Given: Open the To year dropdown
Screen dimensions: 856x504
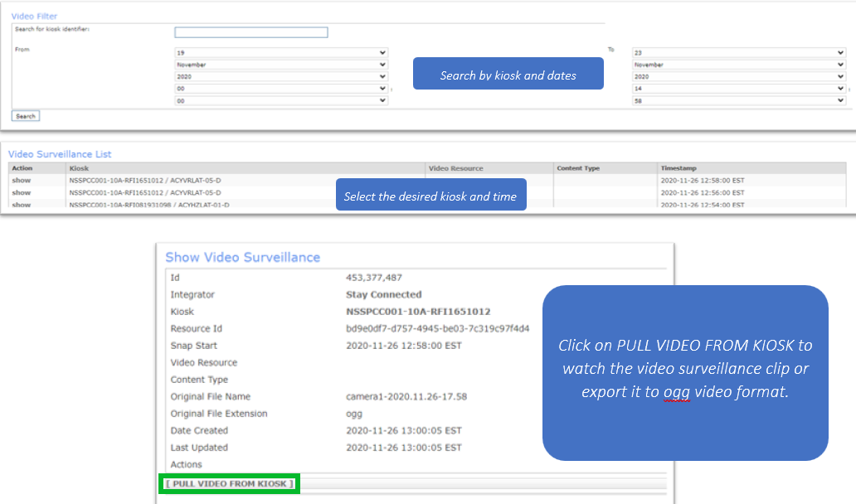Looking at the screenshot, I should click(738, 76).
